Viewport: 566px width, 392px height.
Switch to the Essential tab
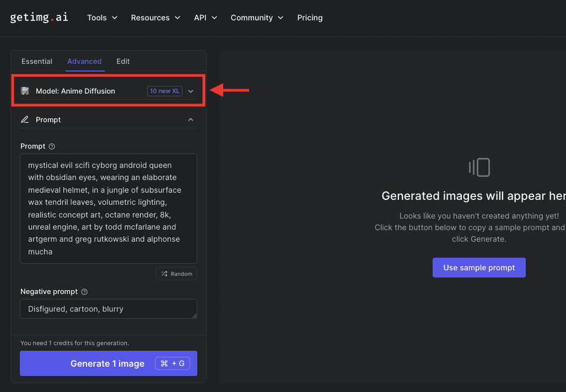pos(37,61)
